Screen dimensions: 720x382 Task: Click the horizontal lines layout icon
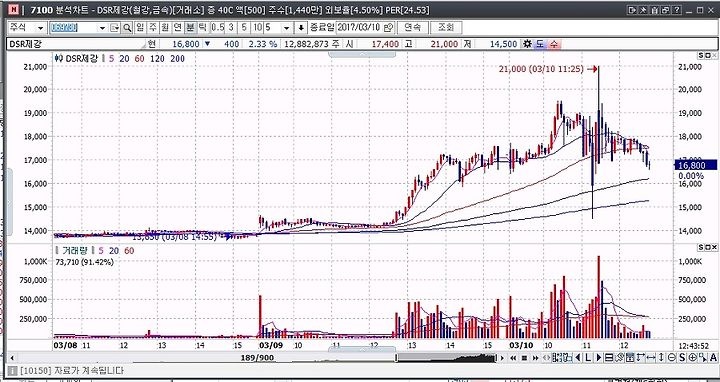tap(609, 358)
